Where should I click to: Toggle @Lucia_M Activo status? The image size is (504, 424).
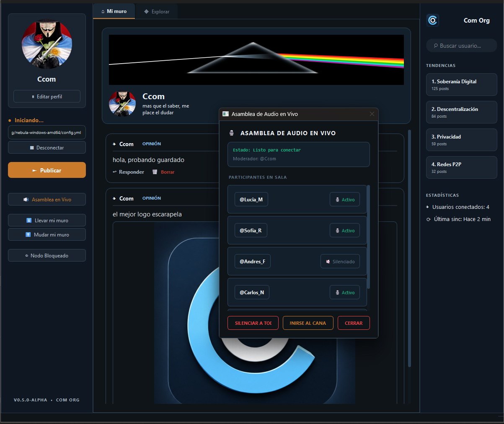click(344, 200)
